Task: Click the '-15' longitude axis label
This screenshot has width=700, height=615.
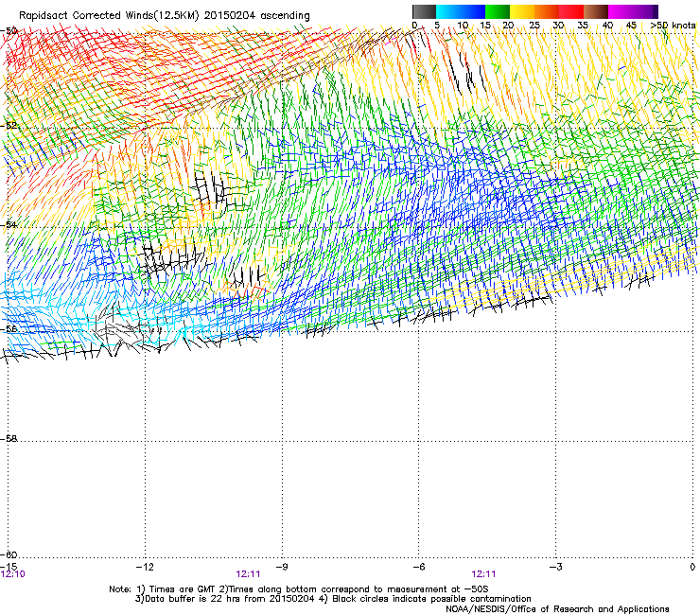Action: (8, 567)
